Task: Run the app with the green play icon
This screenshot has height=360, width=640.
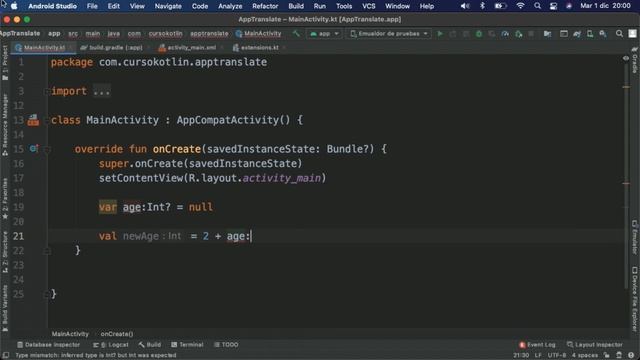Action: 440,34
